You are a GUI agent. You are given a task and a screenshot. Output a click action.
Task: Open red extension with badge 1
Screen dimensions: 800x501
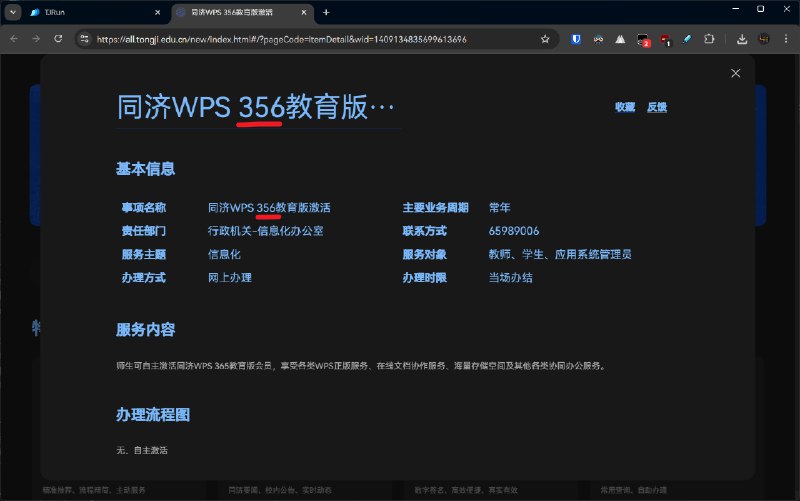665,40
